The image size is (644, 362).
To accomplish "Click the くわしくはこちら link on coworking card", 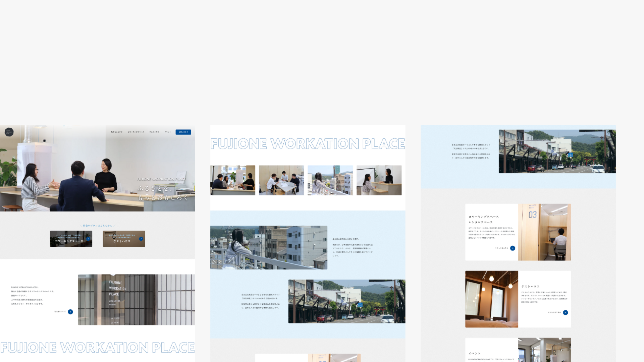I will click(x=501, y=248).
